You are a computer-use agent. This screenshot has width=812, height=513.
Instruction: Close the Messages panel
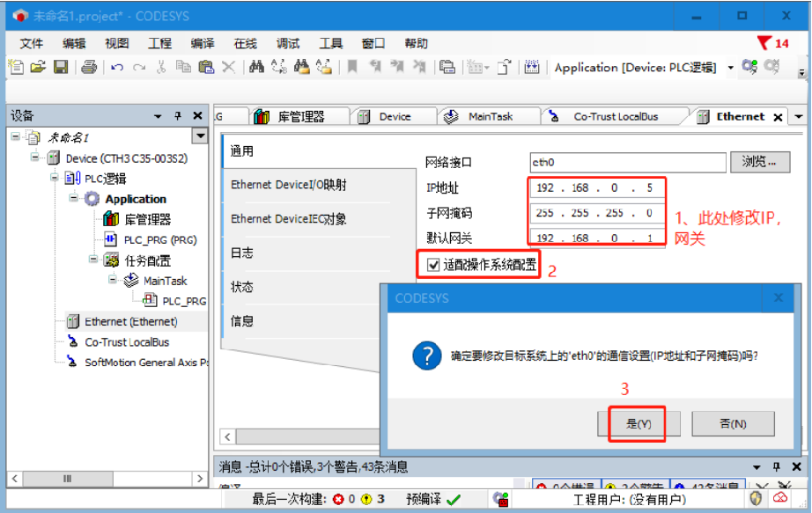[796, 467]
